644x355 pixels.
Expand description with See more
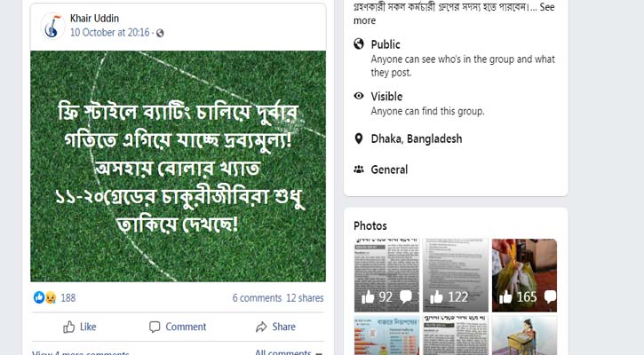[454, 13]
